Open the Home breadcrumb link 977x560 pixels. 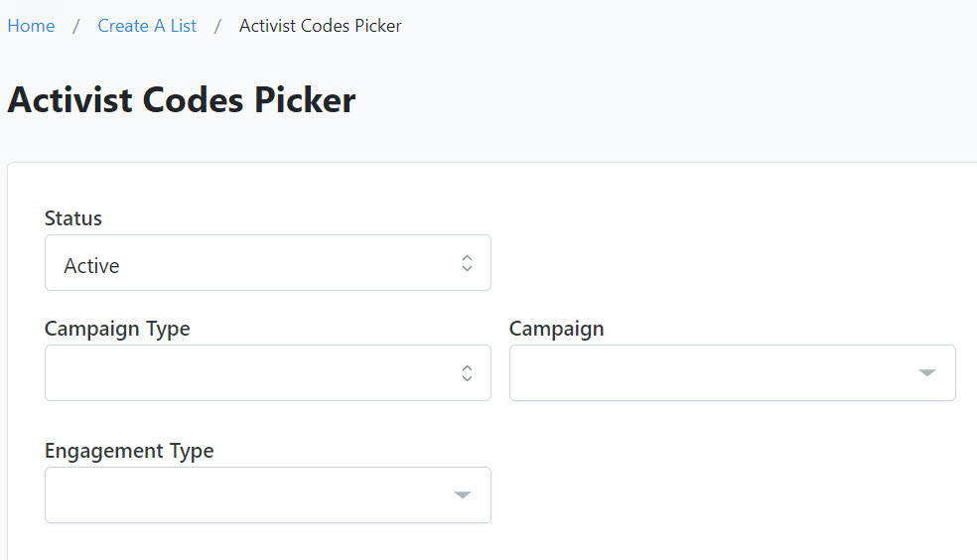tap(31, 26)
